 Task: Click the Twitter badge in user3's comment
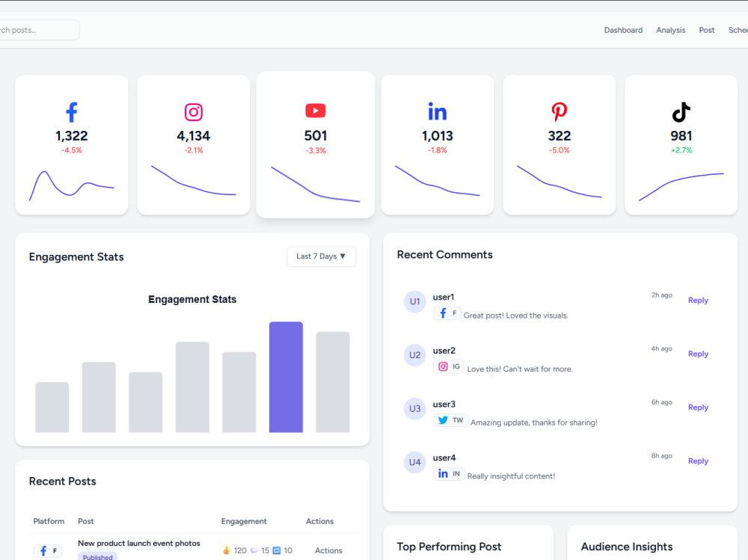450,420
